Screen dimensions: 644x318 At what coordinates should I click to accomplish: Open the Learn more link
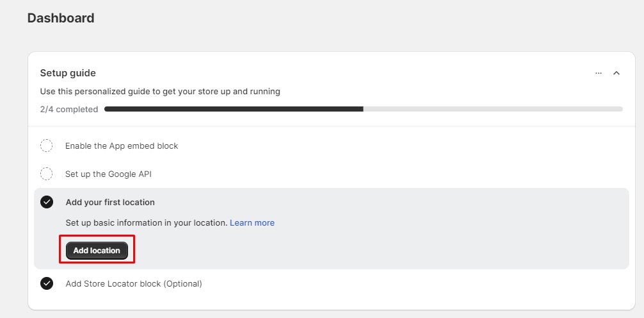coord(252,223)
